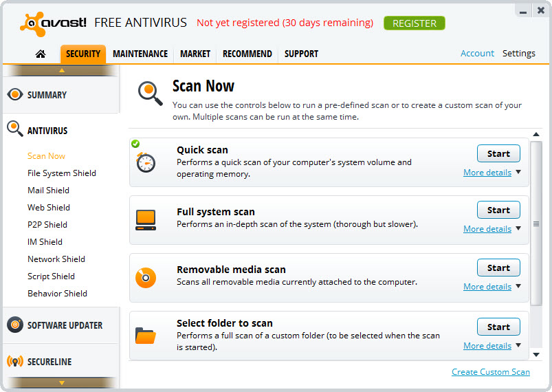Close the avast window

[x=541, y=11]
